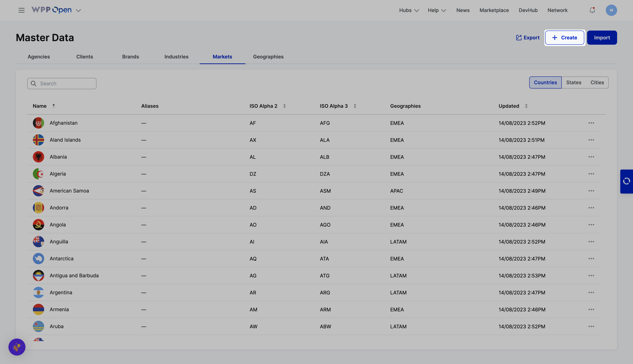The height and width of the screenshot is (364, 633).
Task: Expand the WPP Open workspace chevron
Action: pyautogui.click(x=78, y=10)
